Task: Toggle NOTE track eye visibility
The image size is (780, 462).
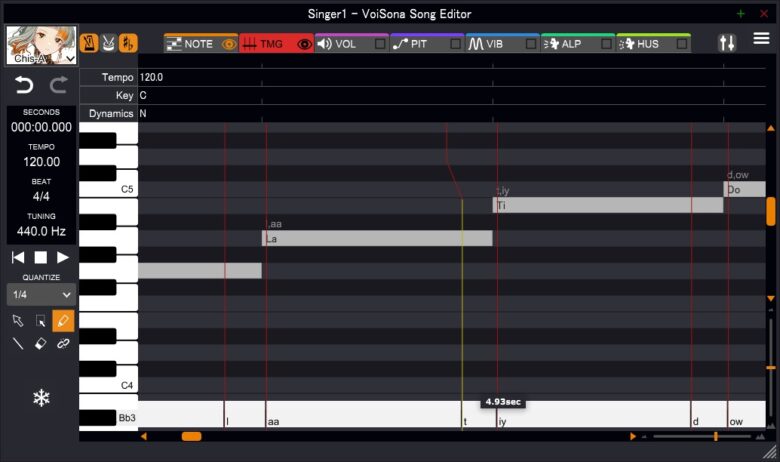Action: point(229,44)
